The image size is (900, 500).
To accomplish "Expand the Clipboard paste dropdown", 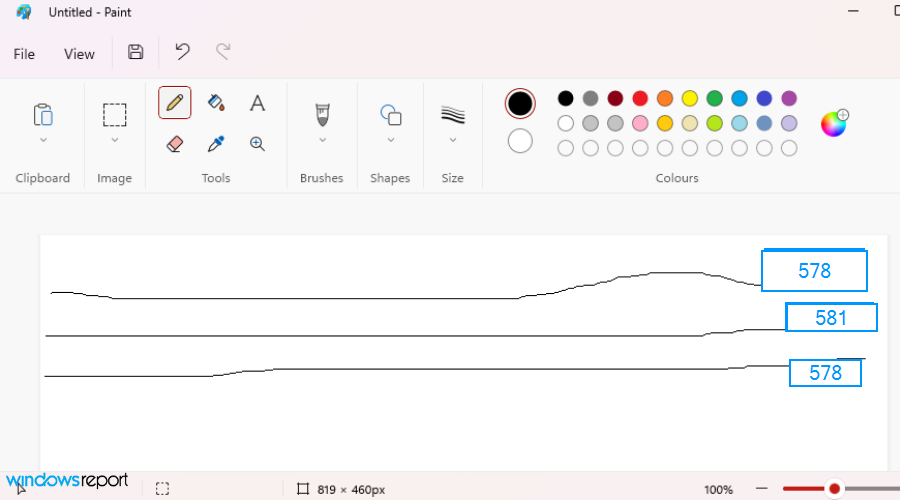I will click(x=43, y=140).
